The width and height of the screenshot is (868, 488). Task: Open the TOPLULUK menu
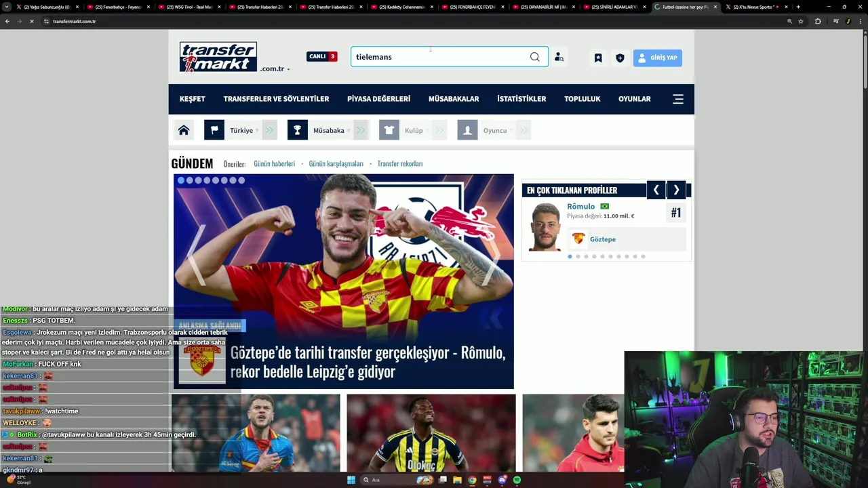[583, 99]
